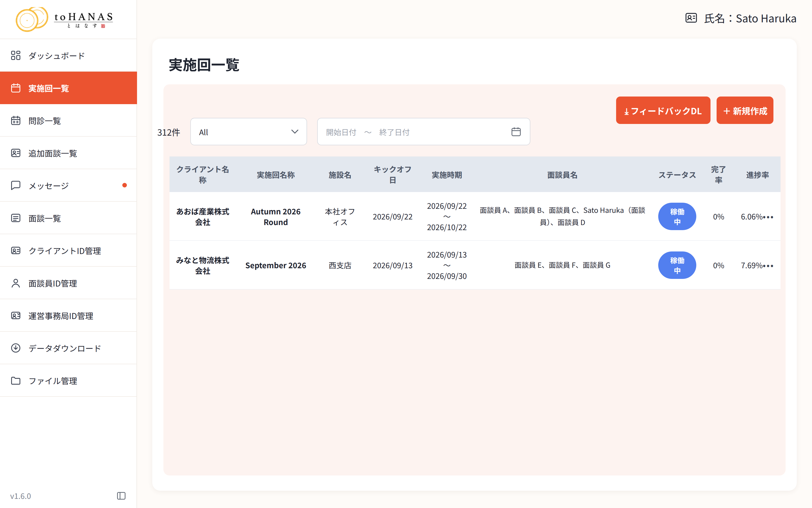Click the 6.06% progress value
Viewport: 812px width, 508px height.
point(752,217)
